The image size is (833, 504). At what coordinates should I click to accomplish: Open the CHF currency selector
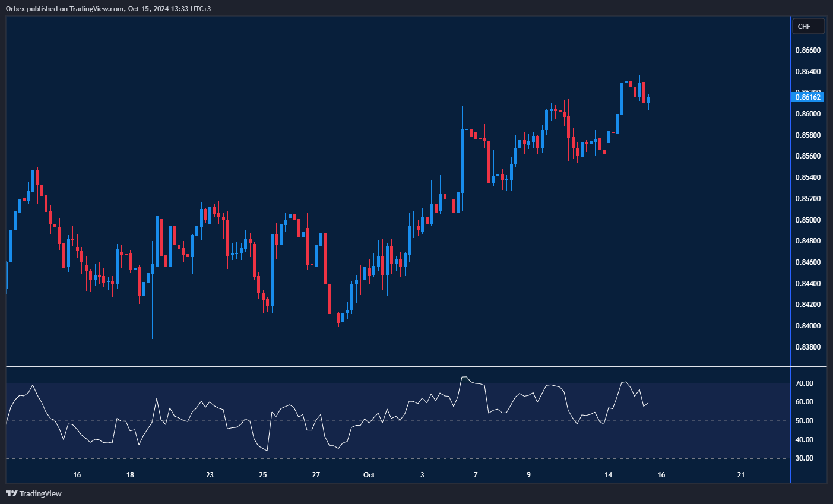click(x=808, y=26)
